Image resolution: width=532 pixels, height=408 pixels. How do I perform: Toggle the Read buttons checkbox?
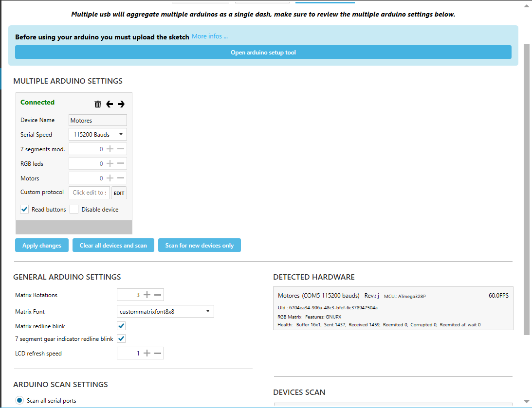[24, 209]
